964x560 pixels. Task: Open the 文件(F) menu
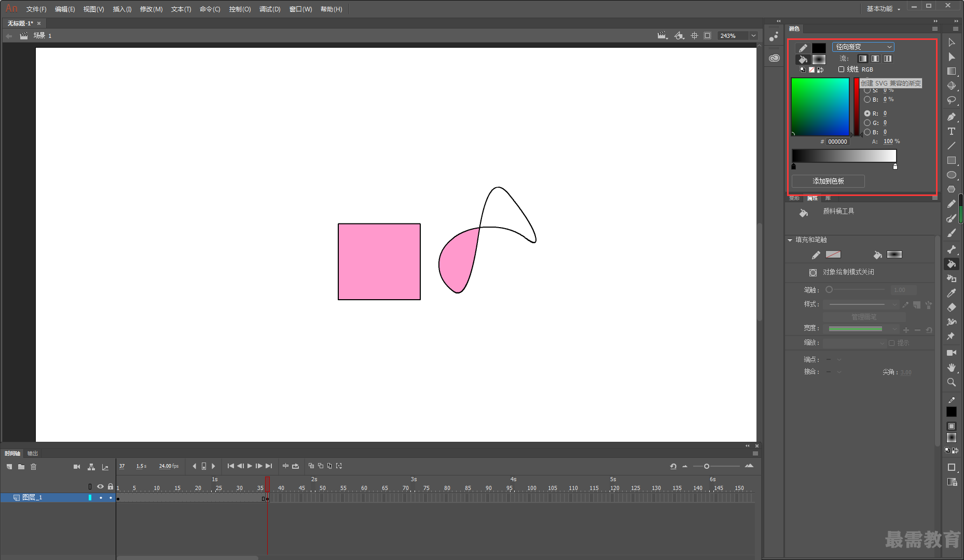36,9
